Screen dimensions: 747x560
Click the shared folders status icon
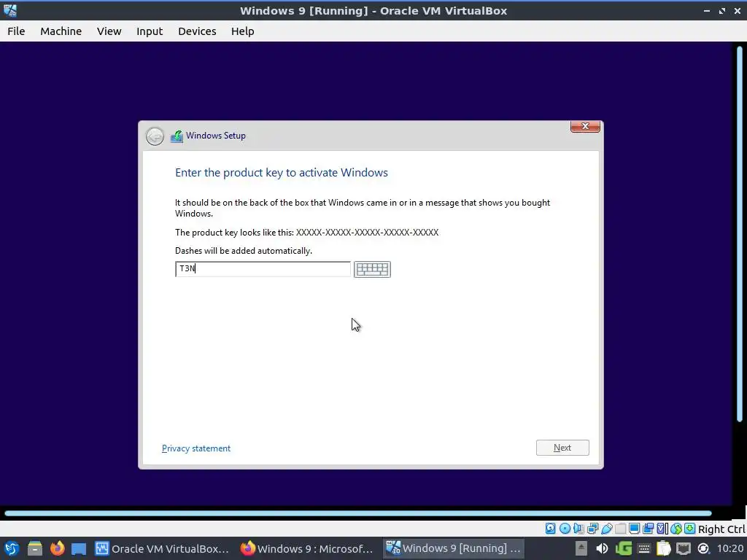click(x=620, y=528)
